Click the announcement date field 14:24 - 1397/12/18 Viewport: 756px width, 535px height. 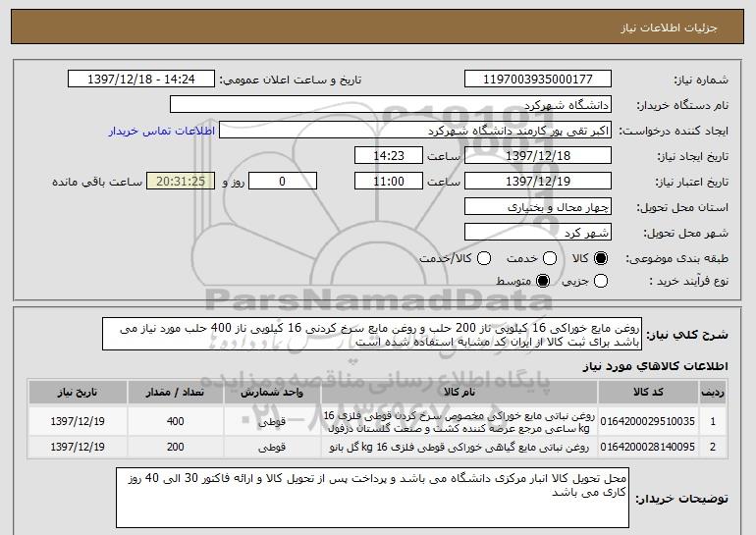pyautogui.click(x=141, y=80)
